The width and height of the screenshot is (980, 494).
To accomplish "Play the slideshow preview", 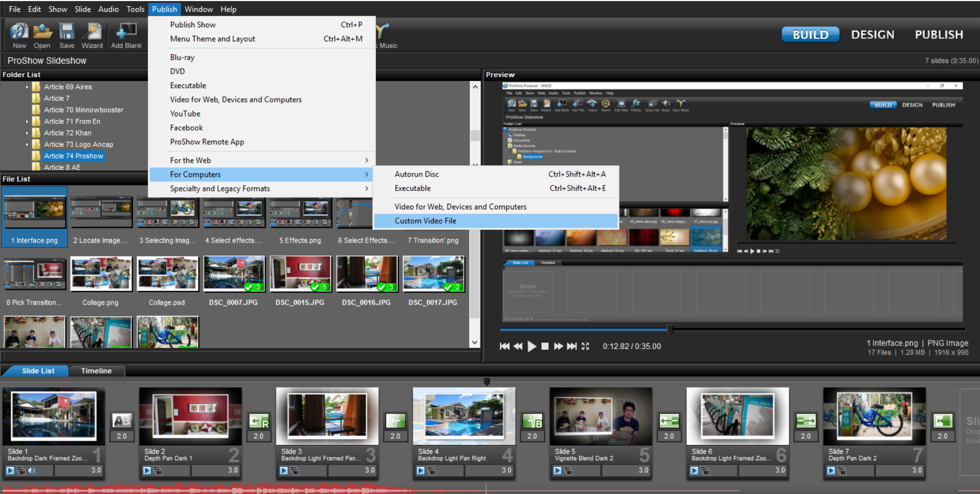I will tap(531, 347).
